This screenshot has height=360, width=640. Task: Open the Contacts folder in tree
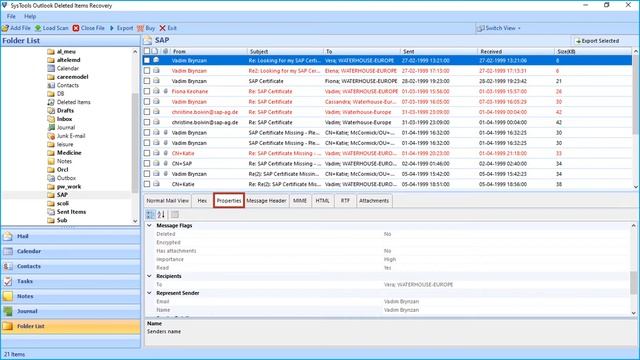[63, 85]
